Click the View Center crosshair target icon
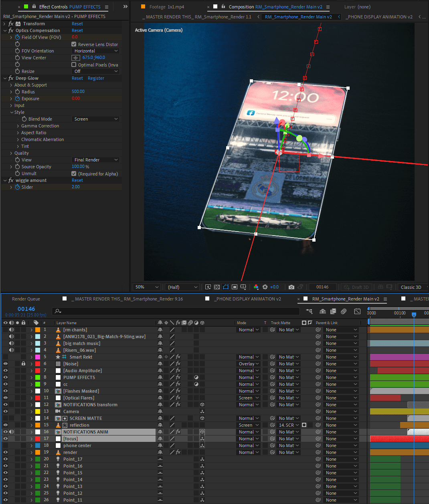 (x=76, y=58)
